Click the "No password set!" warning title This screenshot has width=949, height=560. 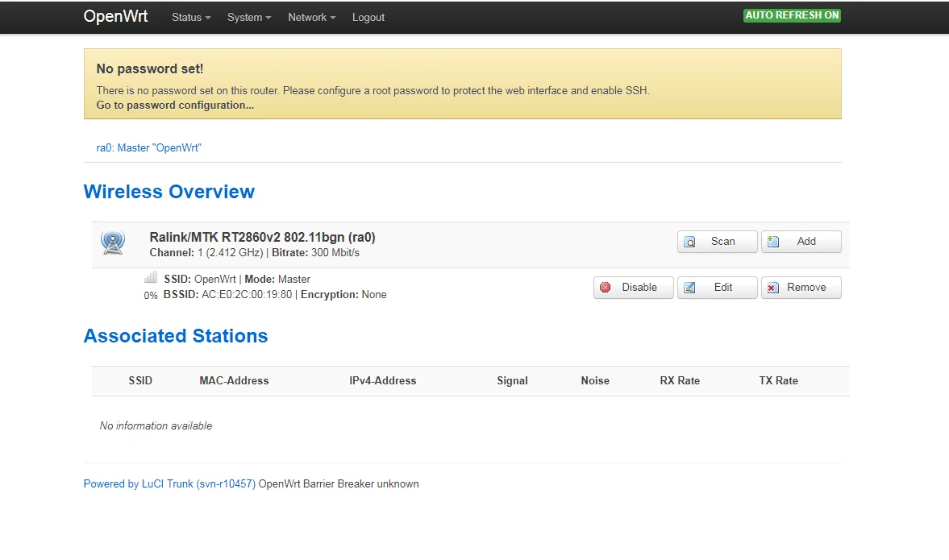[x=149, y=69]
